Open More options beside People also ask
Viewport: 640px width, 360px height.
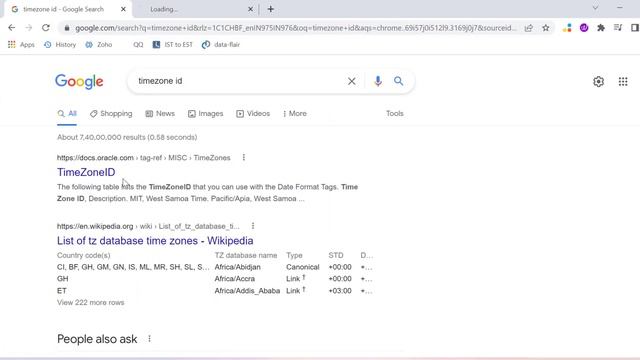149,339
